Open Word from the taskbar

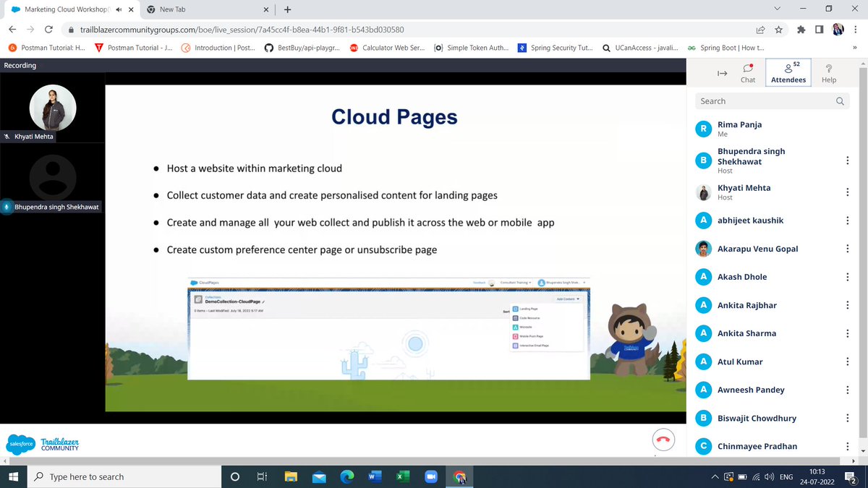pos(375,477)
